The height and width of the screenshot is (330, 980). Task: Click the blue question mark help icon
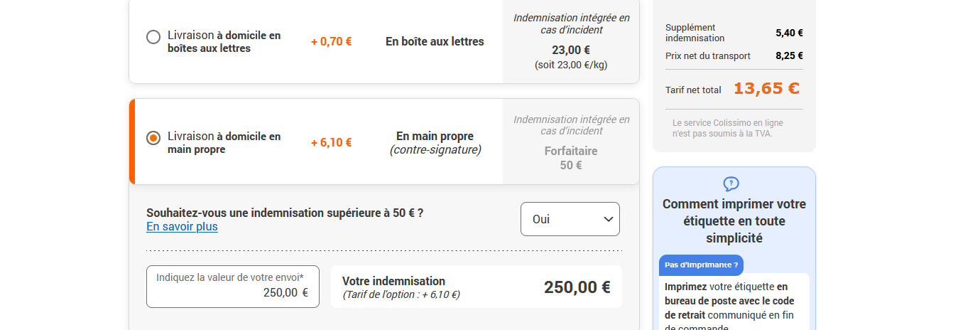click(x=731, y=184)
